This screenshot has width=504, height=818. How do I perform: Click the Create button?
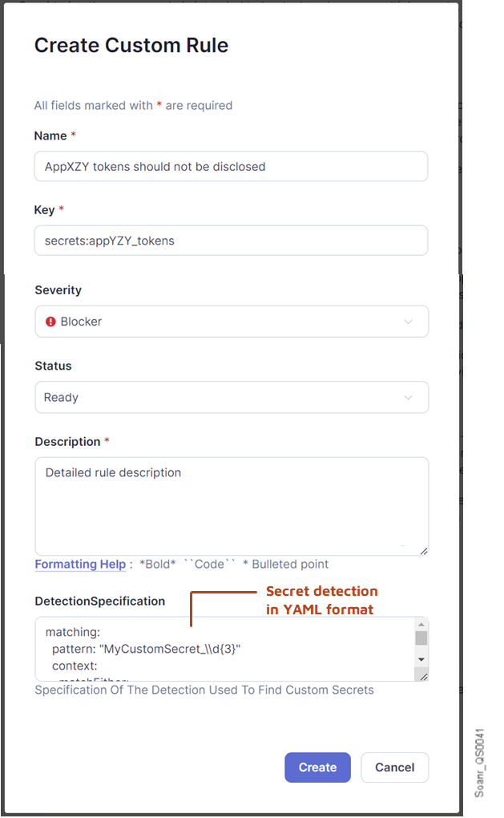[317, 767]
